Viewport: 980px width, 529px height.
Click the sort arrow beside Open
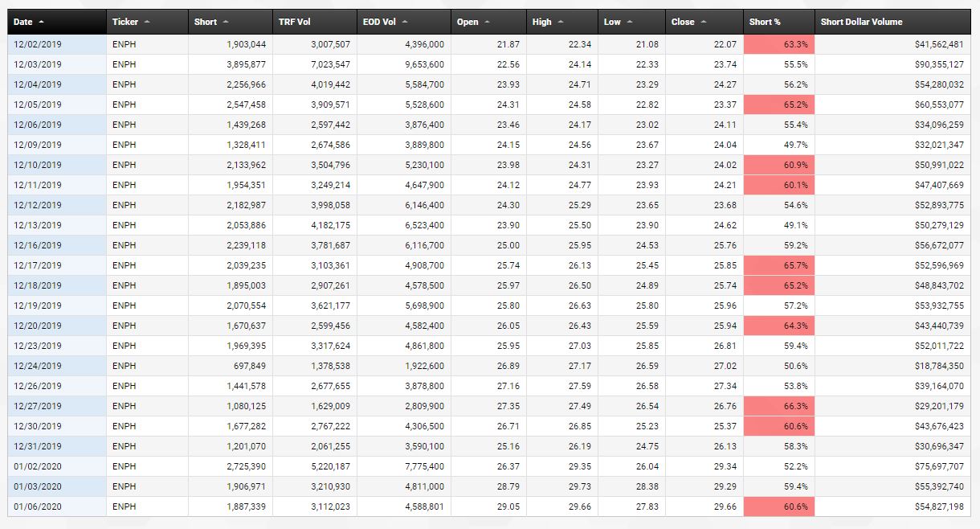[x=487, y=22]
